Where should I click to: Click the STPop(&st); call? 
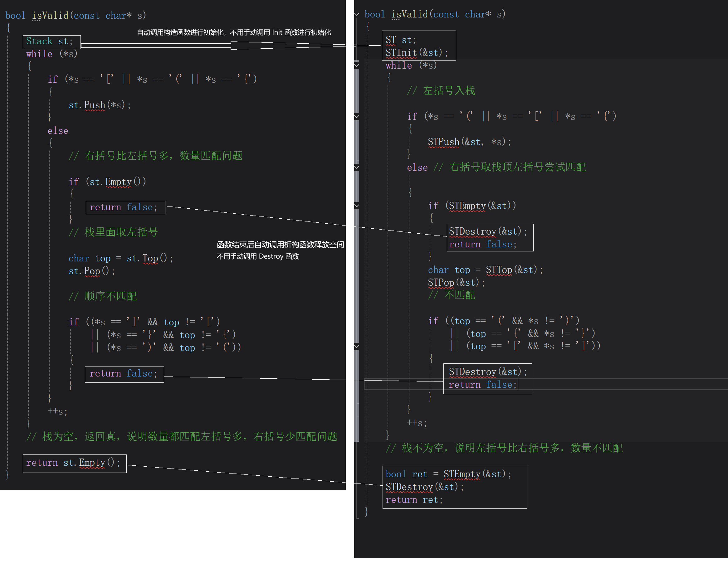(456, 282)
